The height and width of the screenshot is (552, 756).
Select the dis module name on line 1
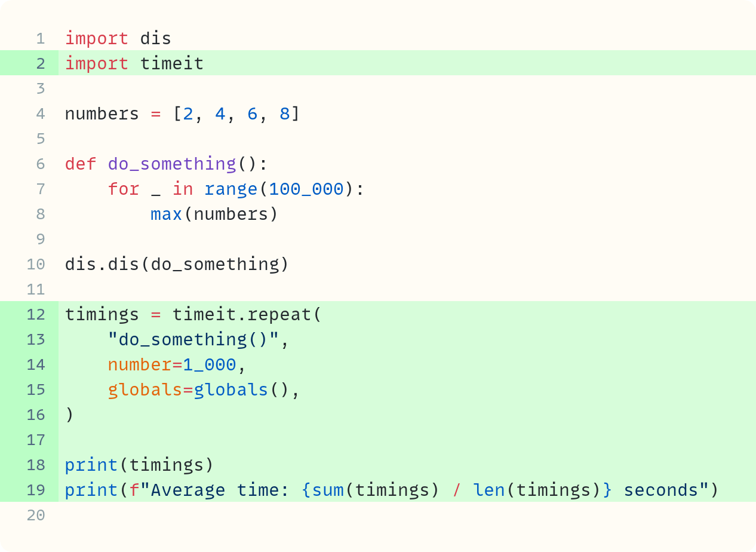tap(155, 38)
